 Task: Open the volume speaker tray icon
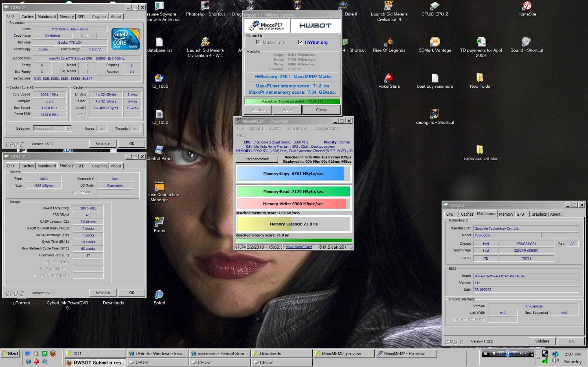pos(555,360)
